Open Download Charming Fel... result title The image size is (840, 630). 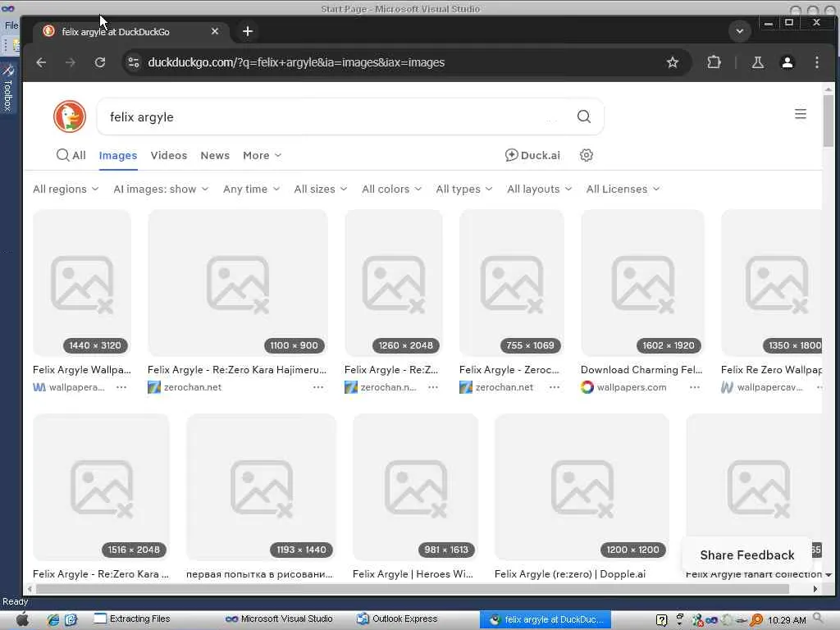[x=641, y=370]
